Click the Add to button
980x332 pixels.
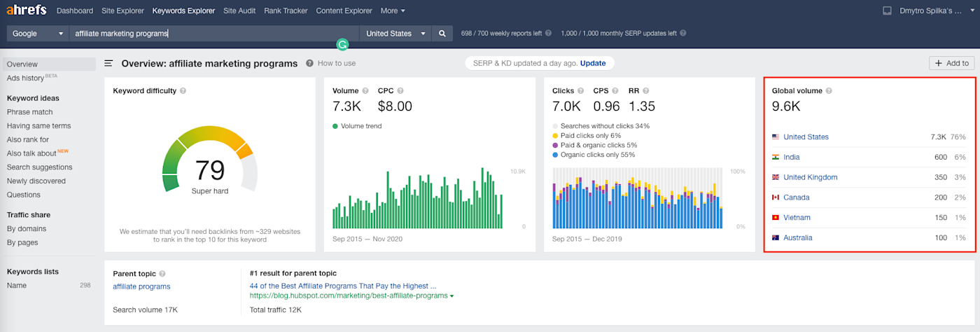click(x=951, y=63)
